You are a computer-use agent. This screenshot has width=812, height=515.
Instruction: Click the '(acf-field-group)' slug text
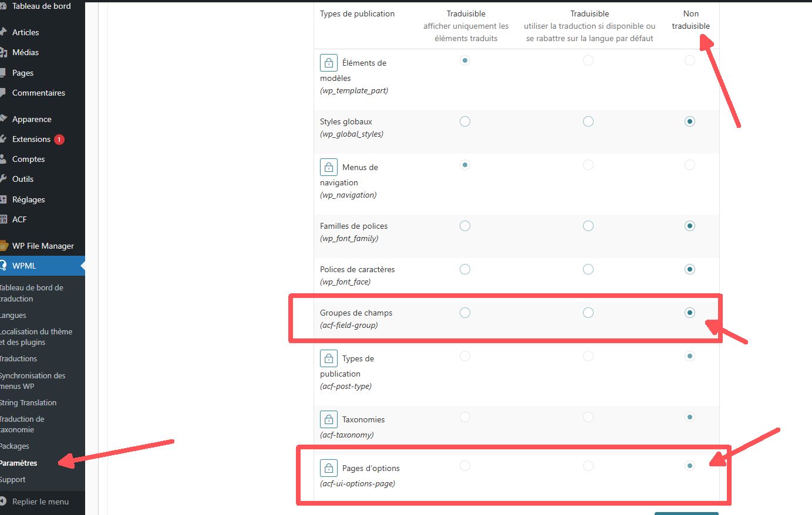tap(349, 325)
